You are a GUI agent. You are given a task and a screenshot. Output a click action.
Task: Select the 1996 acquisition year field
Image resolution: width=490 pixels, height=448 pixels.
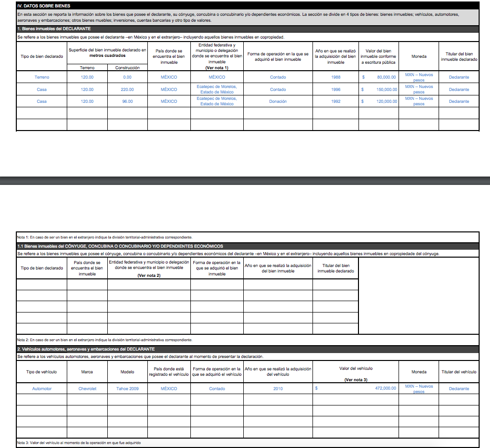(335, 90)
